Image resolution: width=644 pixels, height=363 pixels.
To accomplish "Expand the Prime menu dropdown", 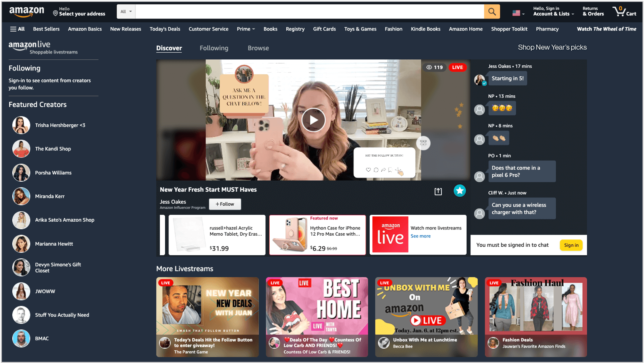I will pos(246,29).
